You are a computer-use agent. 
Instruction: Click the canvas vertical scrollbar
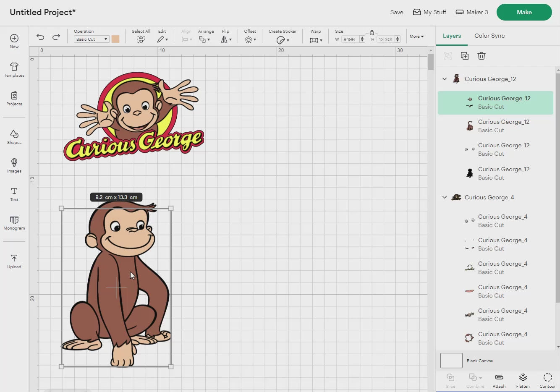pyautogui.click(x=431, y=62)
